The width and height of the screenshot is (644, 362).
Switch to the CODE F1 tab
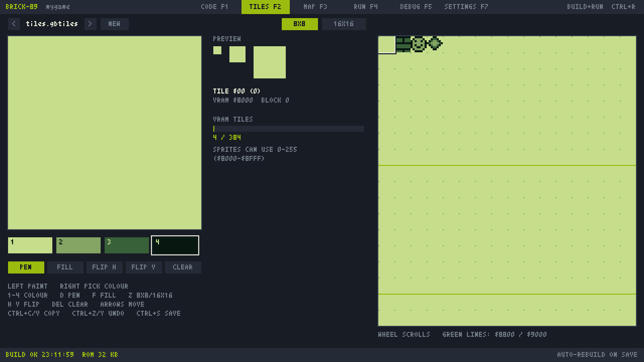[214, 7]
